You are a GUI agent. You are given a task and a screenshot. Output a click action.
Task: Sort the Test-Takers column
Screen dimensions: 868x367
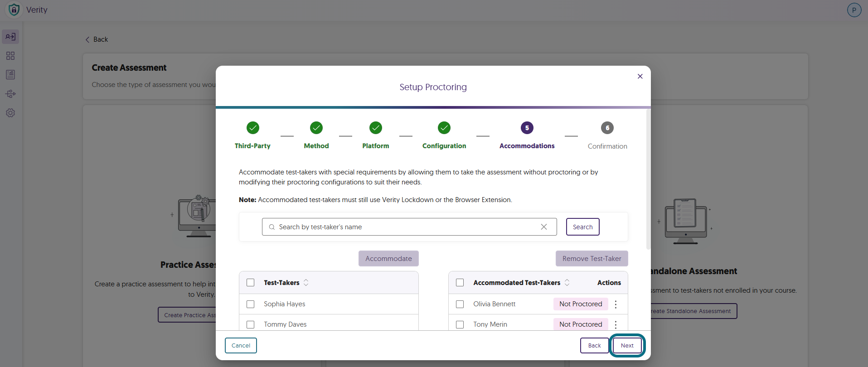[306, 282]
